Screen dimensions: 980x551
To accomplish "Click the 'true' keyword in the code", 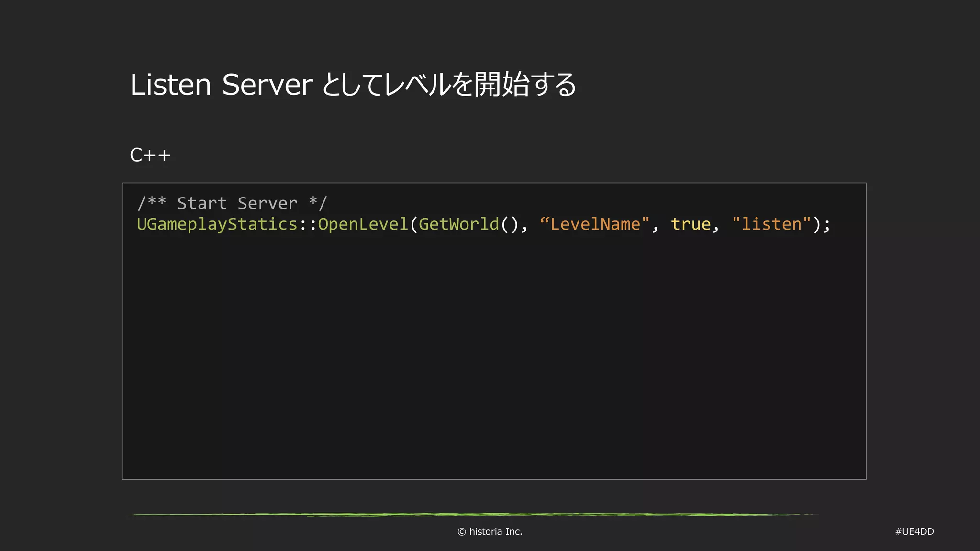I will click(690, 224).
